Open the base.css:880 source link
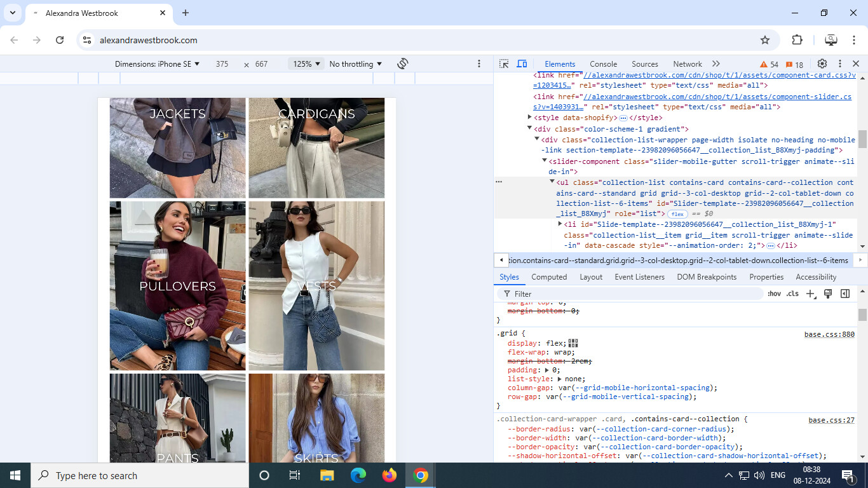Image resolution: width=868 pixels, height=488 pixels. click(x=829, y=334)
